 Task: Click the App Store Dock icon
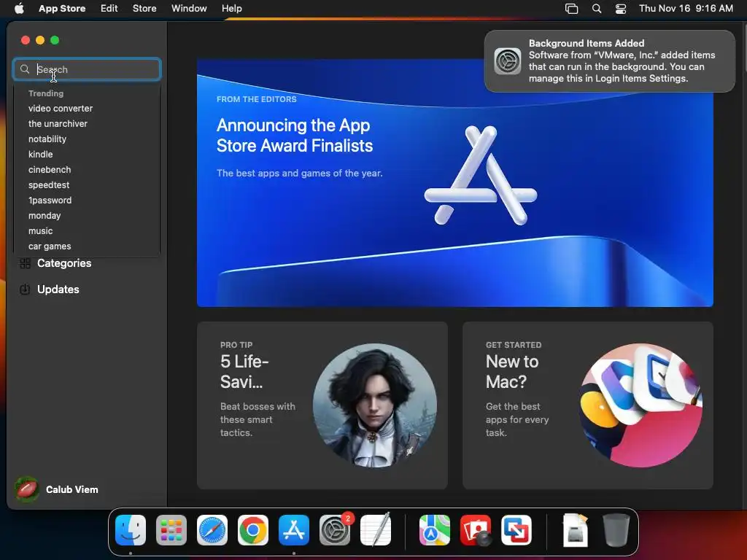click(x=294, y=530)
